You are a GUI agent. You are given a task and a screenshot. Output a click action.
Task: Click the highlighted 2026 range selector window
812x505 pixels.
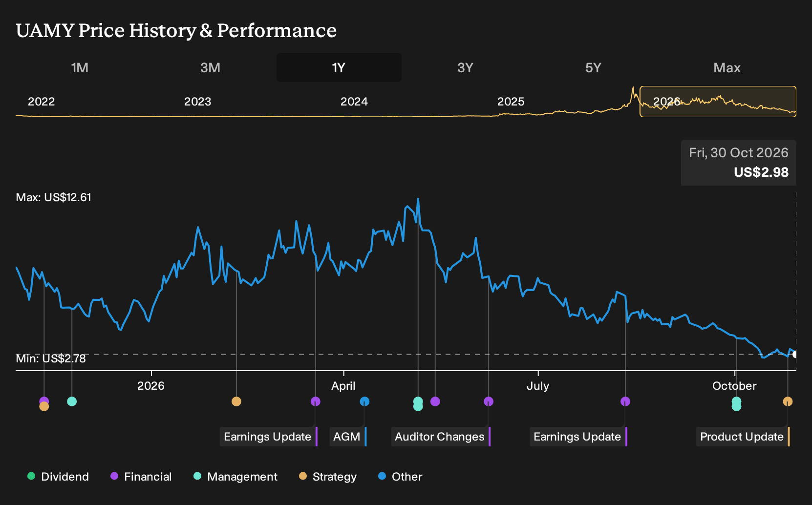pos(718,102)
